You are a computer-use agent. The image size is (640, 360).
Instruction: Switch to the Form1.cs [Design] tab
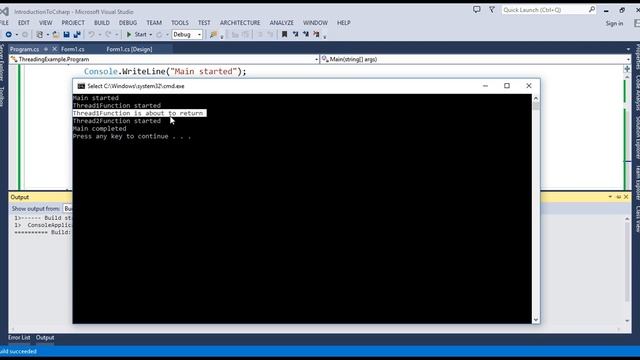coord(129,49)
